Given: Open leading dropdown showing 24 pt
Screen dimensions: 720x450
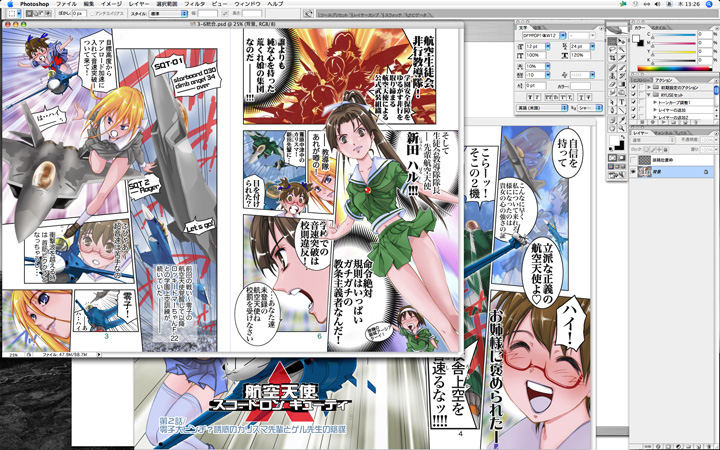Looking at the screenshot, I should tap(592, 46).
